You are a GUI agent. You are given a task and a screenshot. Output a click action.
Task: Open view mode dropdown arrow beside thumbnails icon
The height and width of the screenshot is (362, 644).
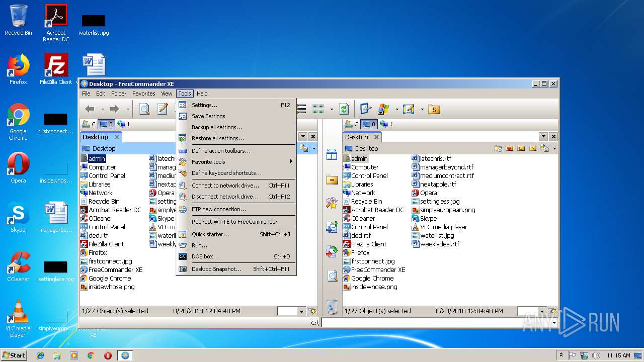tap(331, 109)
